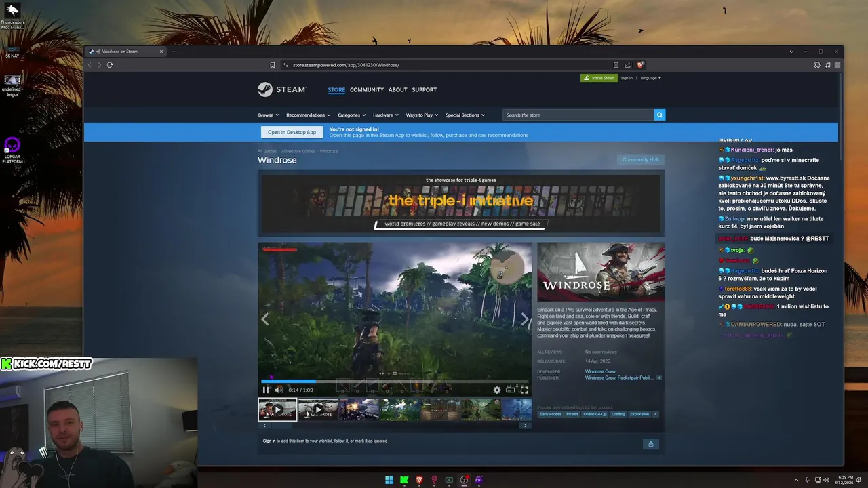This screenshot has width=868, height=488.
Task: Click the Steam logo
Action: click(281, 89)
